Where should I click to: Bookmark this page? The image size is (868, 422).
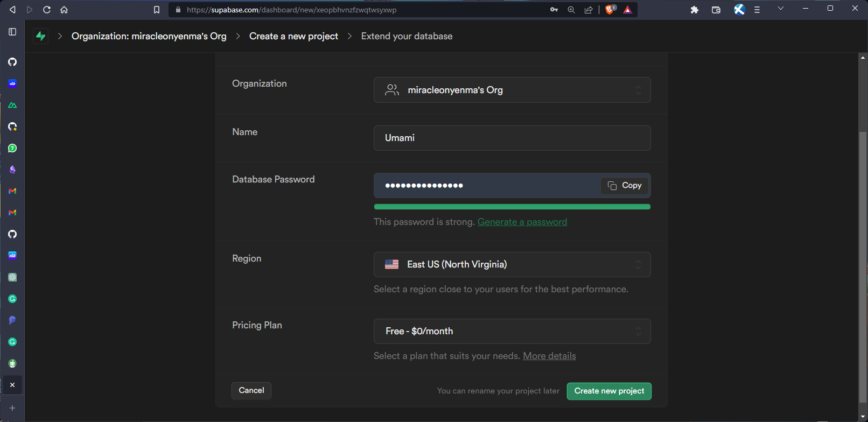157,10
